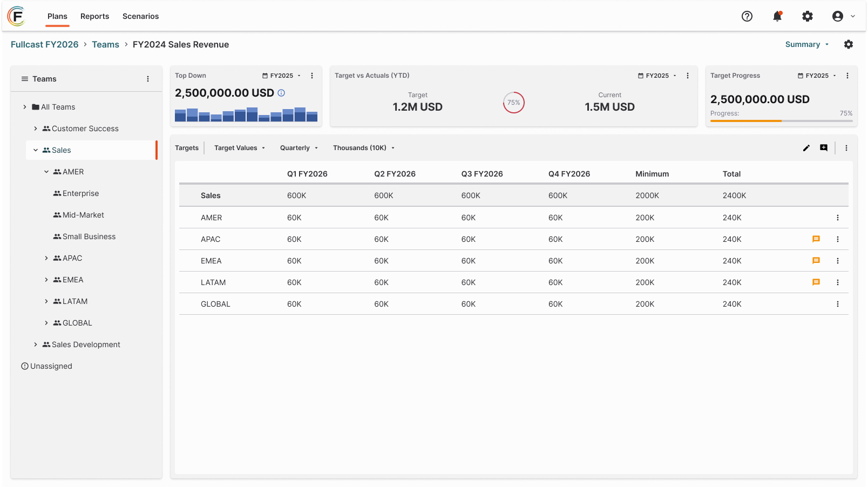Collapse the AMER team node
The width and height of the screenshot is (868, 487).
(46, 172)
